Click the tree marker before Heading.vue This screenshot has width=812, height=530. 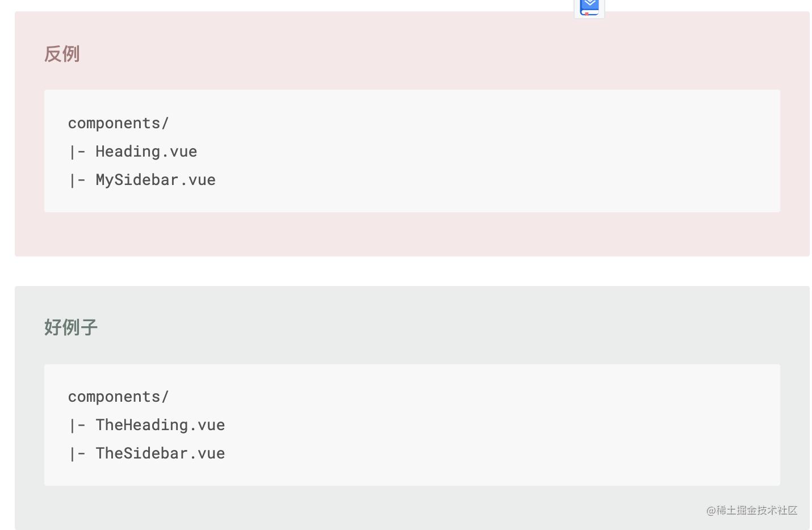[77, 152]
